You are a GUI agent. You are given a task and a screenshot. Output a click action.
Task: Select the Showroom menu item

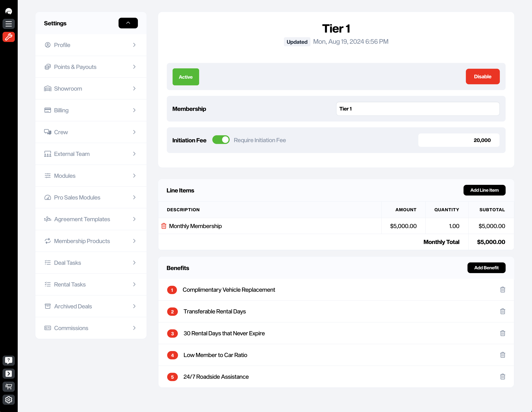click(68, 88)
